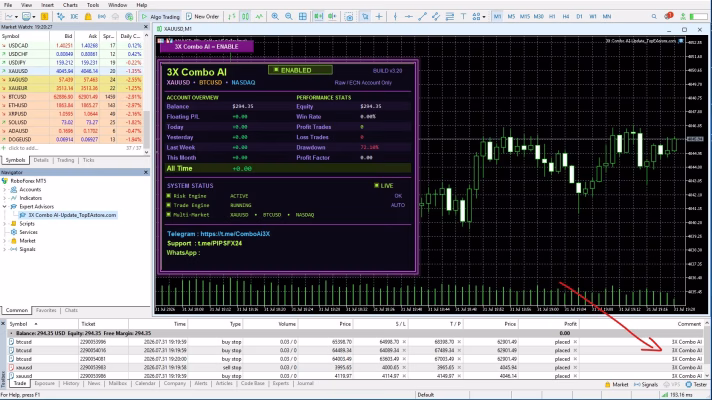Select the crosshair tool
Screen dimensions: 712x400
[x=379, y=16]
